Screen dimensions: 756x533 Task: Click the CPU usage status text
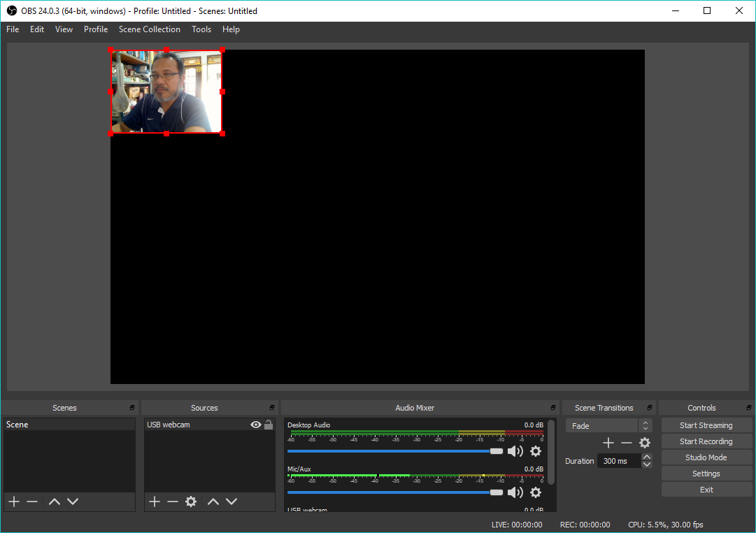click(x=665, y=525)
